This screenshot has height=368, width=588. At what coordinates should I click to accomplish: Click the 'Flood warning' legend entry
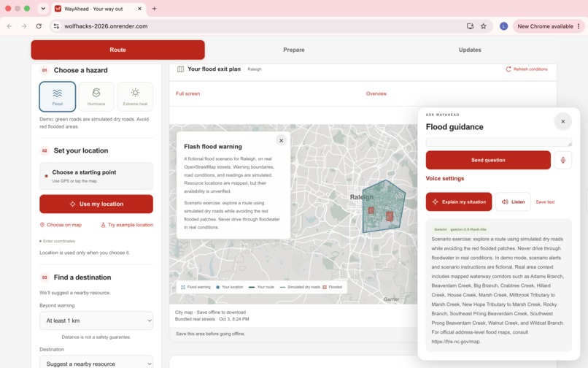(x=196, y=287)
